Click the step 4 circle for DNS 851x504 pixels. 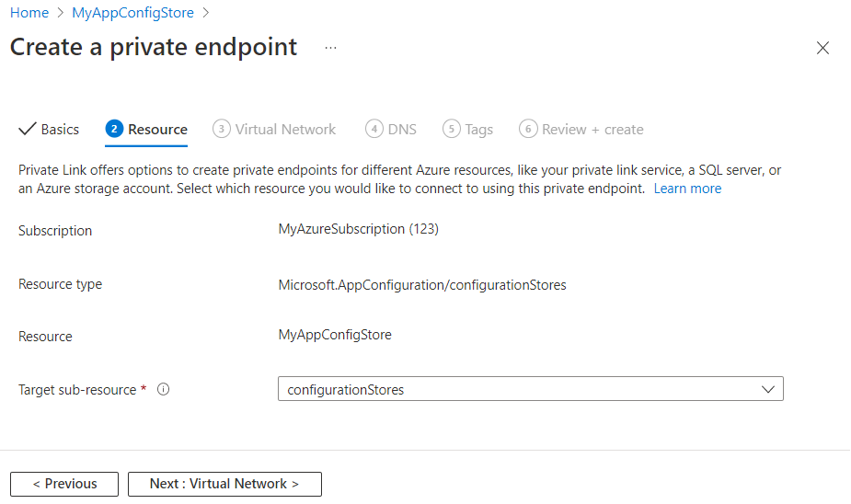click(x=374, y=129)
